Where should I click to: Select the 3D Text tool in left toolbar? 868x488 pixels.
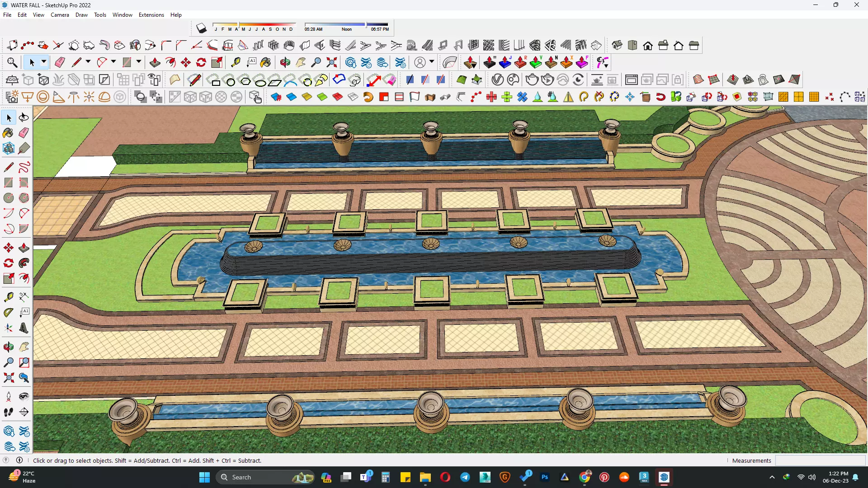click(24, 328)
